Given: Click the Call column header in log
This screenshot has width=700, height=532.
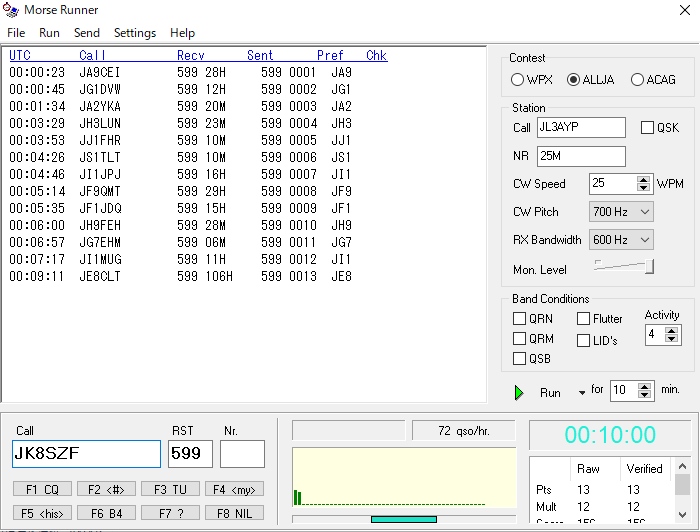Looking at the screenshot, I should (x=92, y=55).
